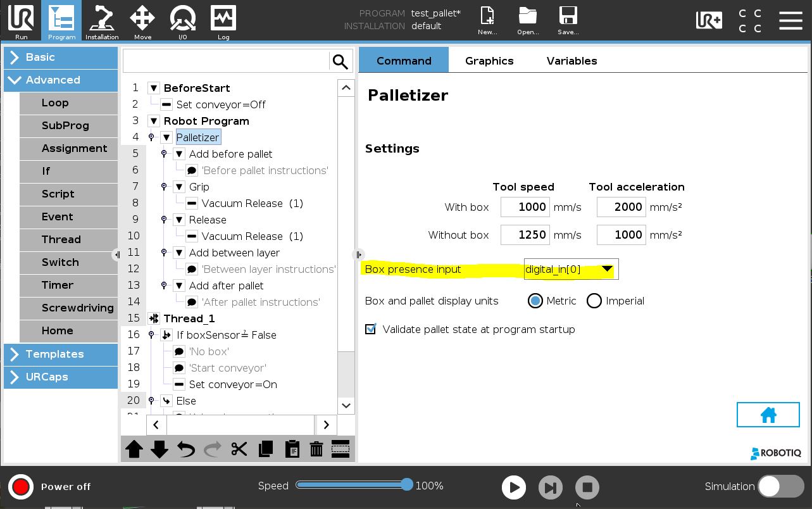Click the Thread command button
812x509 pixels.
pyautogui.click(x=68, y=239)
